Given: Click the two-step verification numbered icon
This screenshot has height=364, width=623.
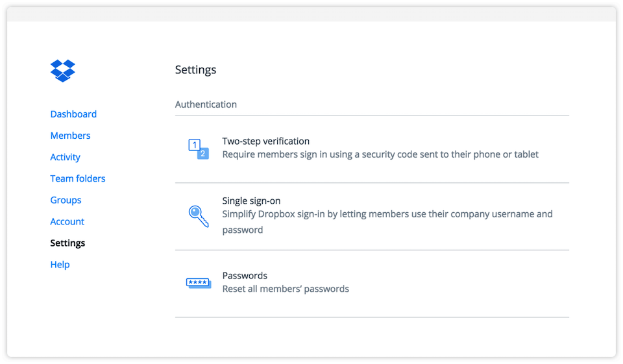Looking at the screenshot, I should coord(199,149).
